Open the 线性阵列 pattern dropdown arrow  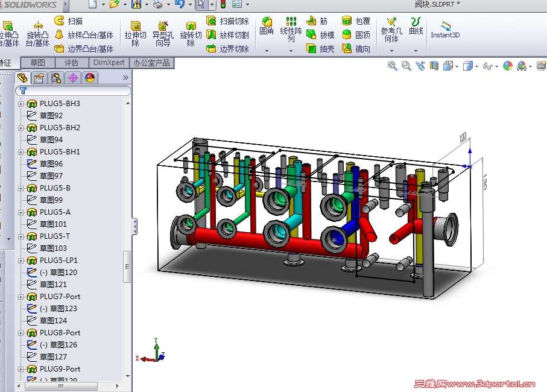pos(291,51)
